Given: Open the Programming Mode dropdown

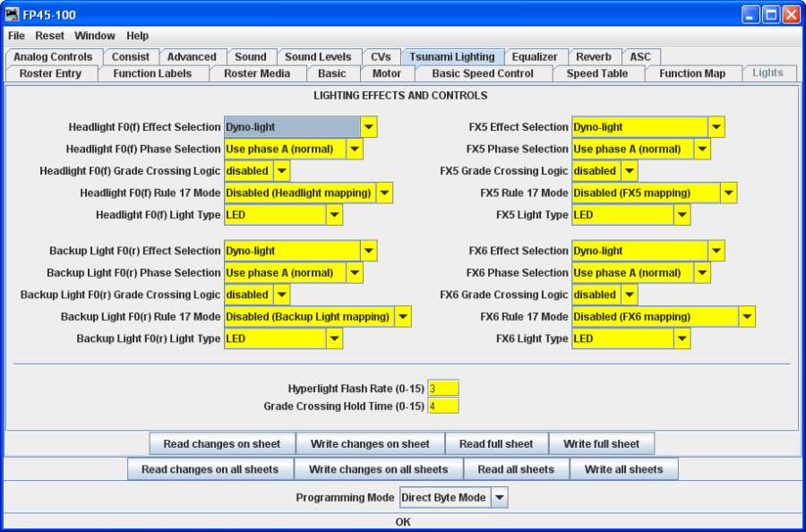Looking at the screenshot, I should tap(500, 497).
